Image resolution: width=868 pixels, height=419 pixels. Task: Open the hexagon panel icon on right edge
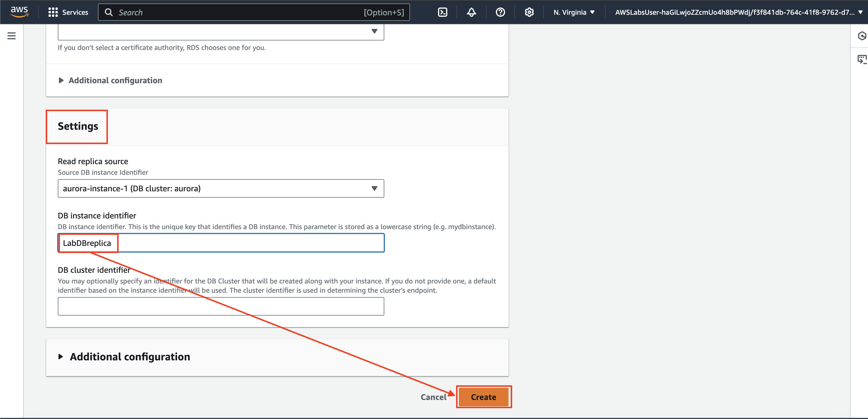coord(862,36)
